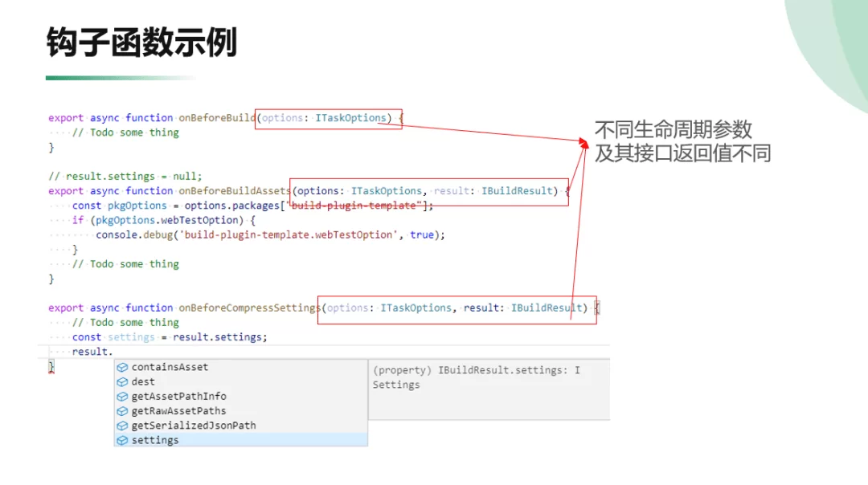Click the slide title 钩子函数示例
Image resolution: width=868 pixels, height=485 pixels.
click(141, 42)
